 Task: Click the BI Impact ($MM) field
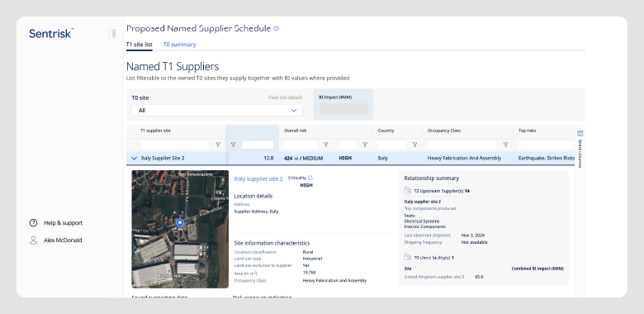tap(343, 108)
